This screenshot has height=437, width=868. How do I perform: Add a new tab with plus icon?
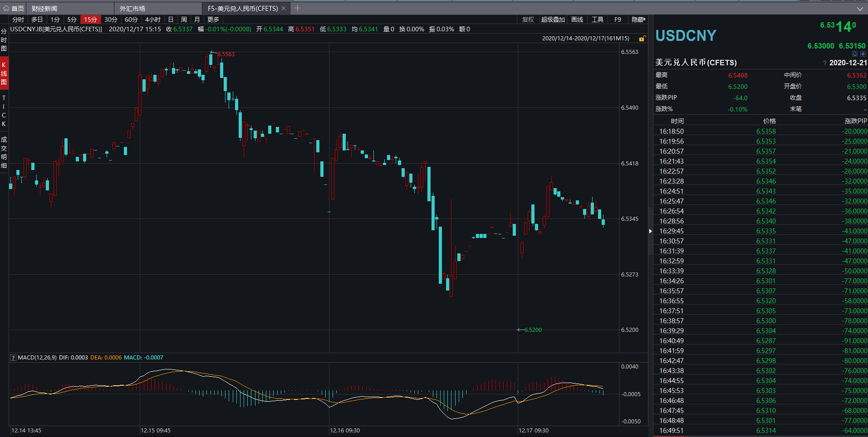[x=298, y=8]
